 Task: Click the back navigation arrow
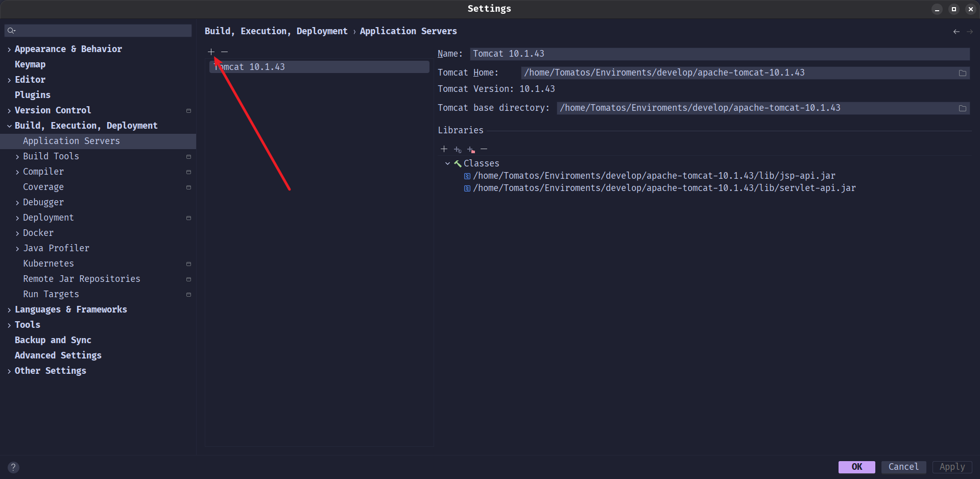coord(956,32)
